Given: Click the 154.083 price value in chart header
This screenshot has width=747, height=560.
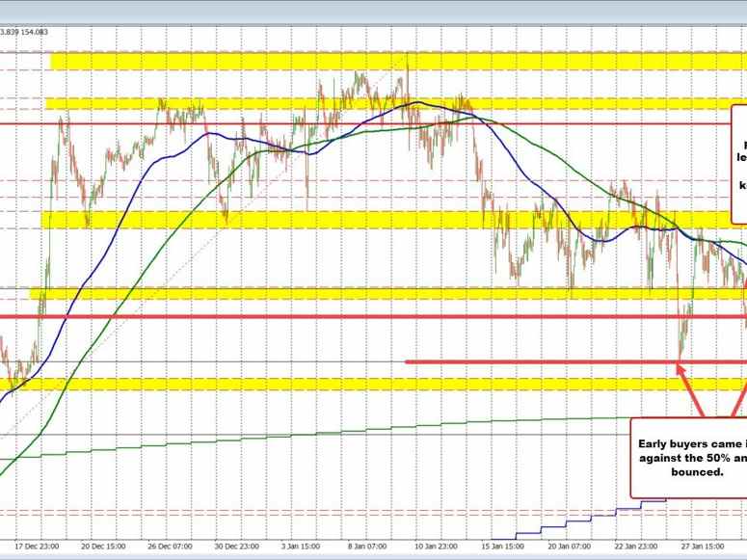Looking at the screenshot, I should 36,32.
